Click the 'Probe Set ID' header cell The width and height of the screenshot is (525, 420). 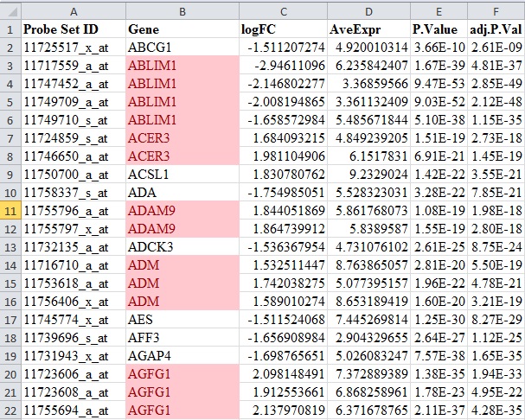pyautogui.click(x=74, y=29)
